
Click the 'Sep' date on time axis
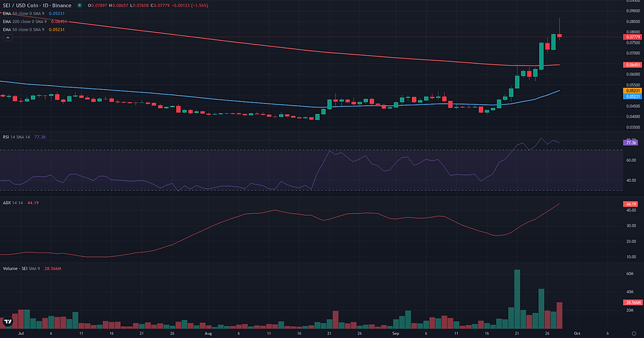pos(396,333)
